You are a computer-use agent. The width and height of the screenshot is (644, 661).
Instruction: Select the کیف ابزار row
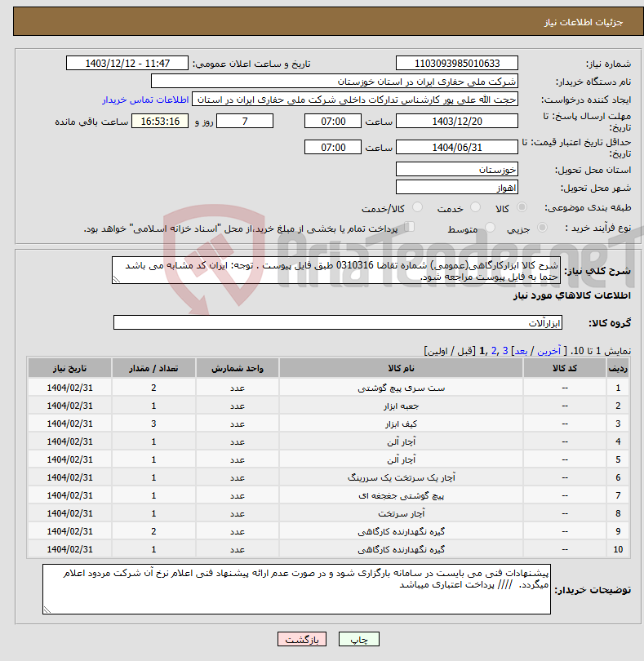[x=328, y=424]
